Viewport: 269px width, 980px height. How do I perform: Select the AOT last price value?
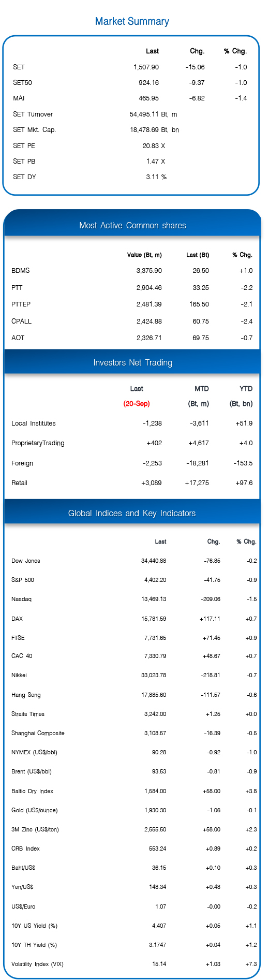(x=201, y=338)
